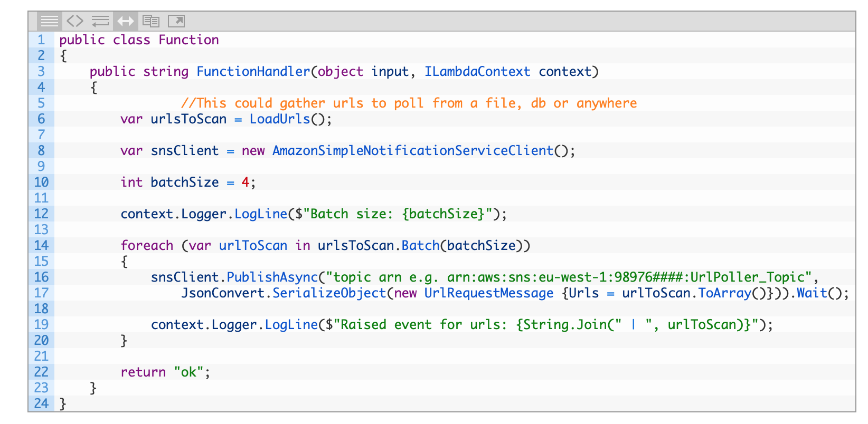Click the red batchSize value 4

click(x=245, y=182)
